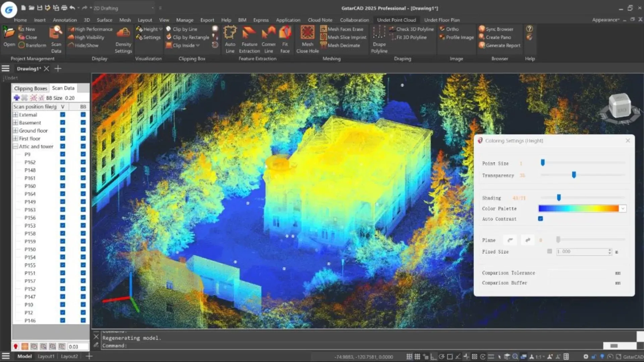Toggle visibility checkbox for Basement

pyautogui.click(x=63, y=122)
